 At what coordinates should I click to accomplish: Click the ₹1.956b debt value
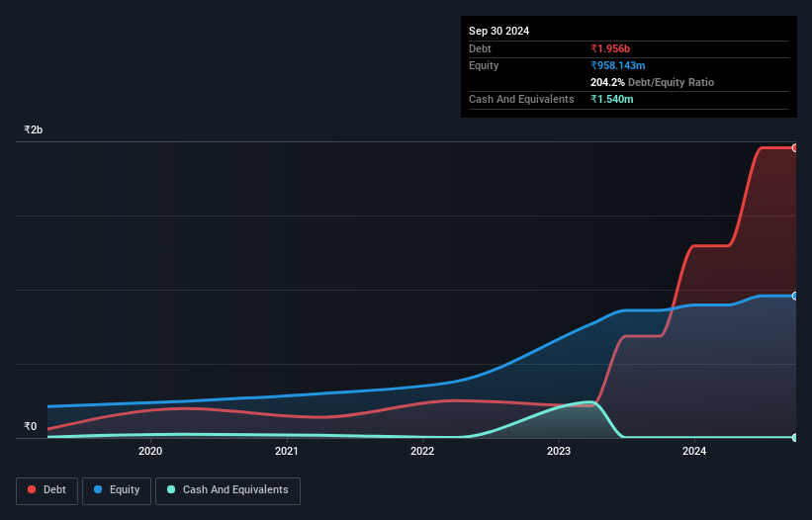(x=610, y=48)
